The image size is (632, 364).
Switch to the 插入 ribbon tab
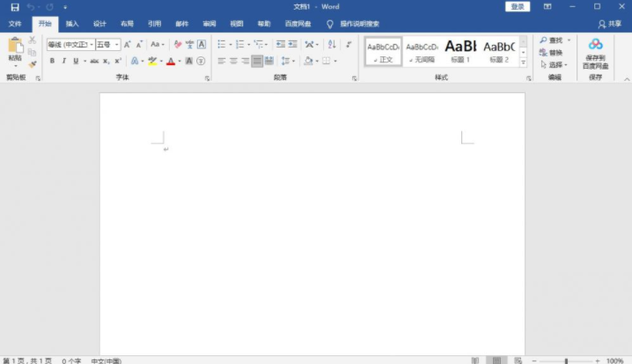(72, 24)
